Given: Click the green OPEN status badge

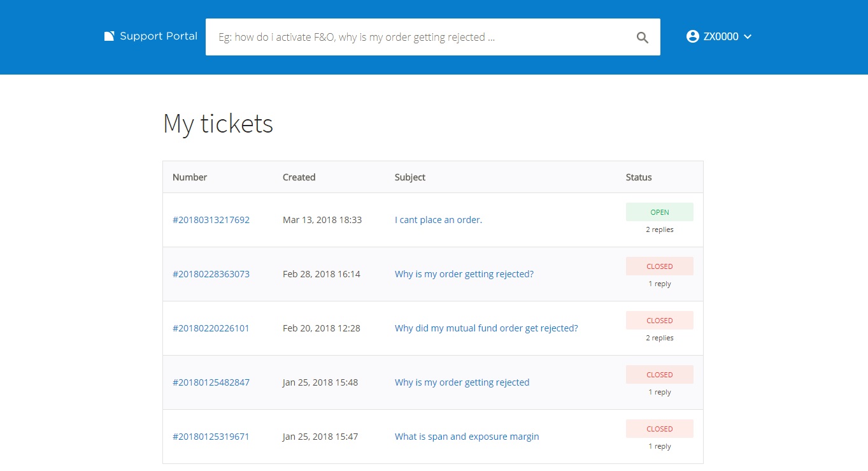Looking at the screenshot, I should 660,212.
